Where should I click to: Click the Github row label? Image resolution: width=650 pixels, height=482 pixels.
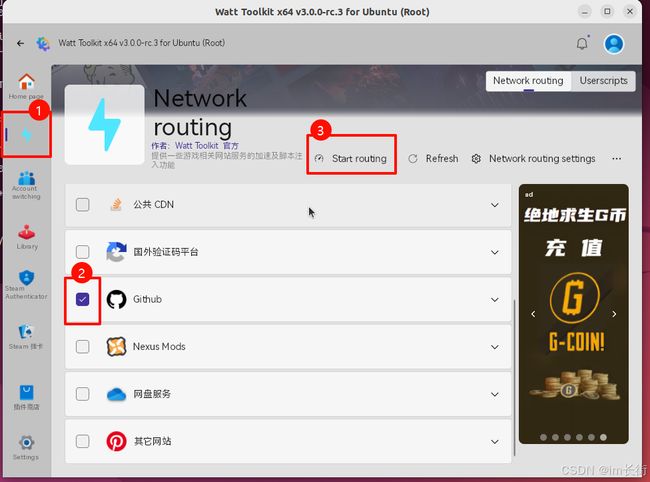147,299
